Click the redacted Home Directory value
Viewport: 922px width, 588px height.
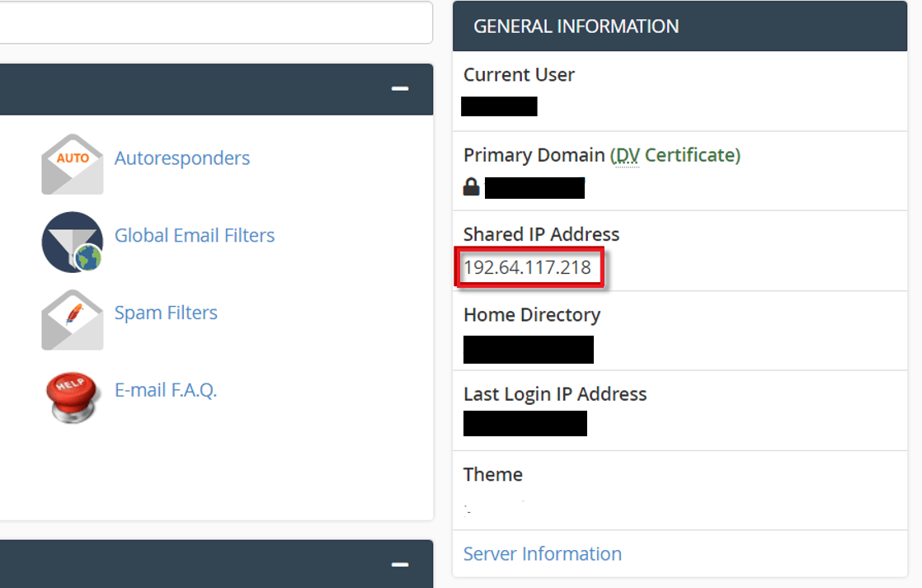(528, 349)
